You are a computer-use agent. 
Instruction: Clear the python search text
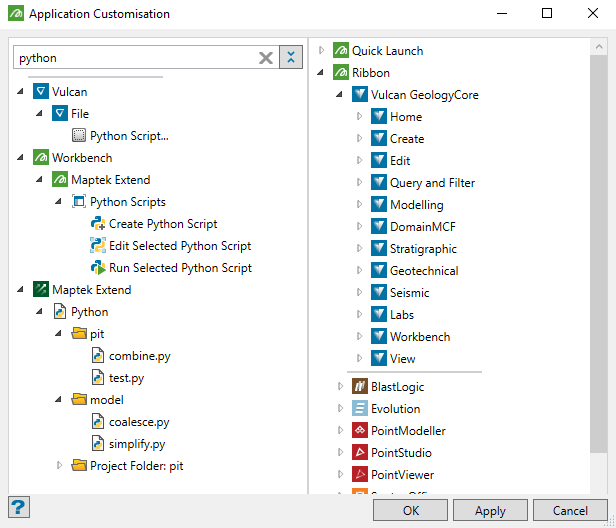(x=266, y=58)
